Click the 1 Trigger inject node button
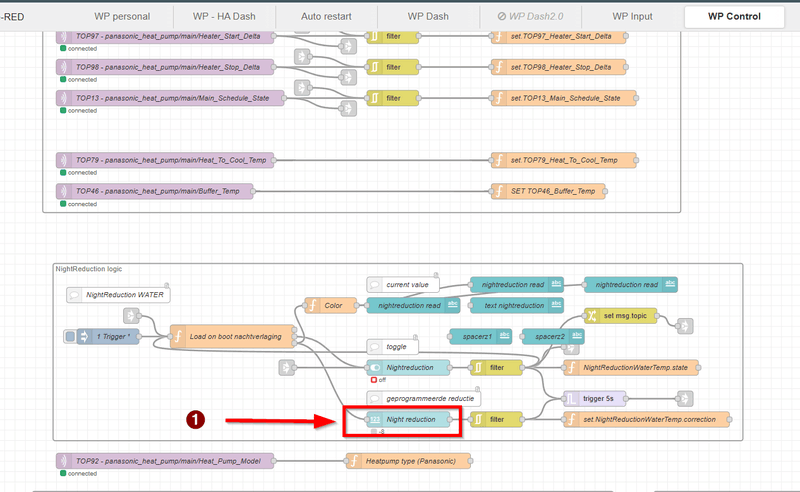Image resolution: width=800 pixels, height=492 pixels. (x=70, y=336)
